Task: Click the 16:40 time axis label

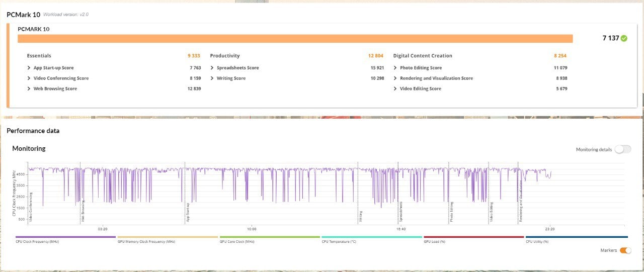Action: 401,229
